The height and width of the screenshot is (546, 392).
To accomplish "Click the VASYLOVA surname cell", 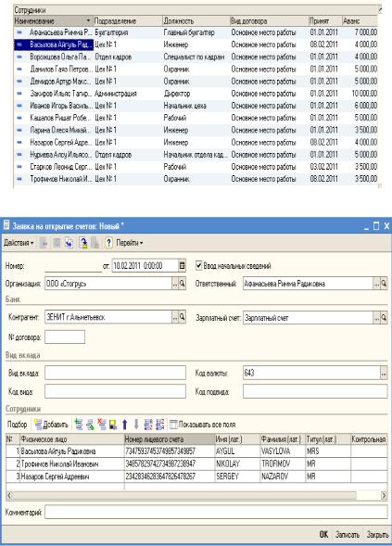I will coord(283,451).
